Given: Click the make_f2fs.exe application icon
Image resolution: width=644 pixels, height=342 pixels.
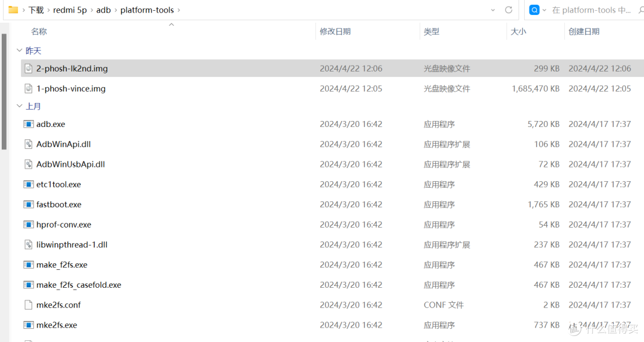Looking at the screenshot, I should (29, 265).
